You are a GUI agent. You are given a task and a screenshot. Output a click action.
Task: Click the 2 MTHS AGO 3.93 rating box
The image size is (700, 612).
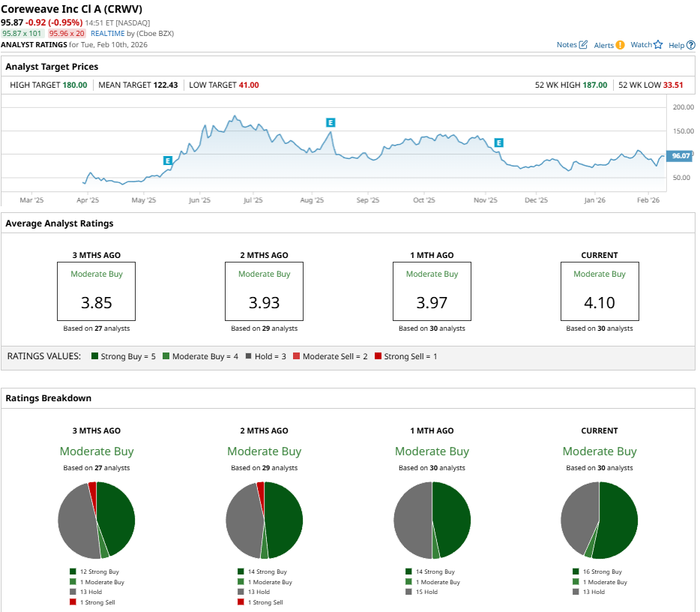point(264,291)
